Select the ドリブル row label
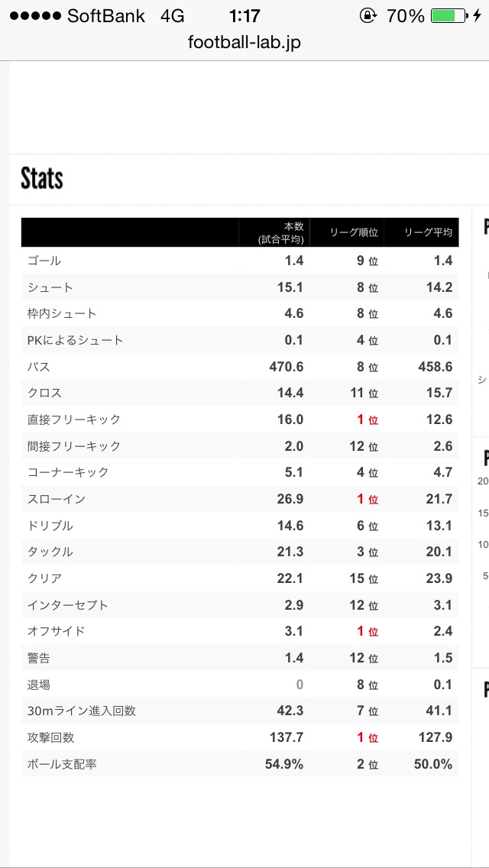 [x=50, y=526]
